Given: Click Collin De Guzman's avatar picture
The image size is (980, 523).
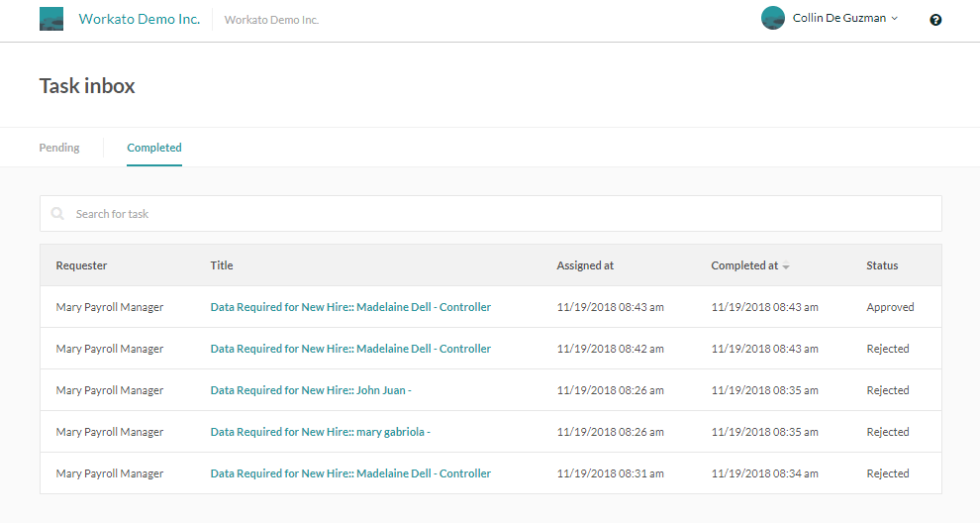Looking at the screenshot, I should [x=773, y=18].
